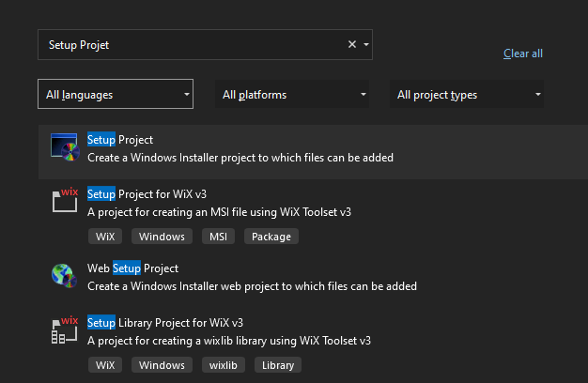Viewport: 588px width, 383px height.
Task: Click the Windows tag under WiX Setup Project
Action: tap(162, 237)
